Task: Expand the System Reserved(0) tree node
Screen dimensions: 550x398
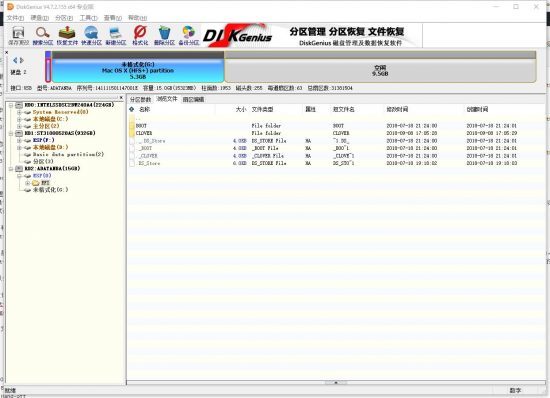Action: pyautogui.click(x=19, y=112)
